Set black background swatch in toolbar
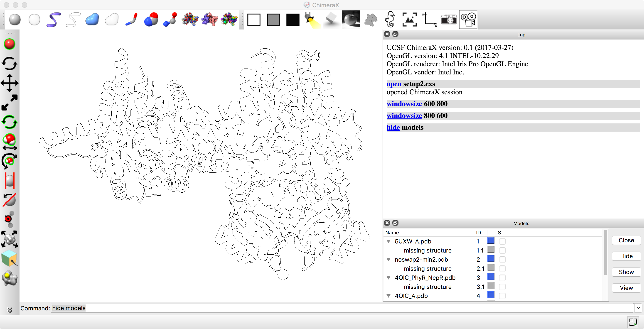Viewport: 644px width, 329px height. (293, 20)
